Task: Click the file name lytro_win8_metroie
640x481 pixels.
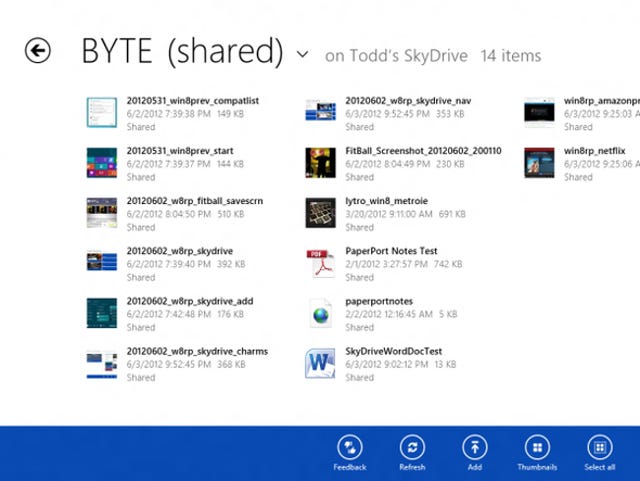Action: tap(387, 201)
